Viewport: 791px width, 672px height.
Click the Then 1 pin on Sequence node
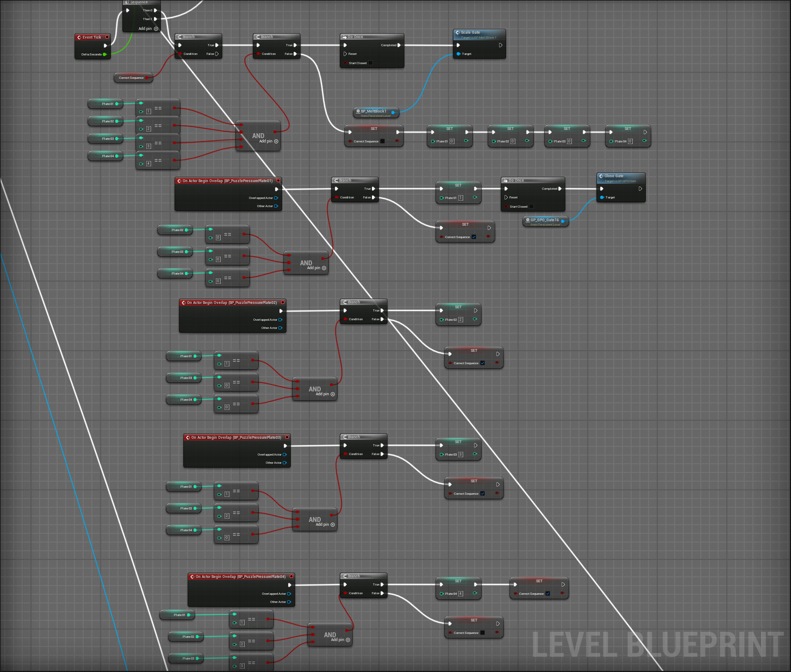point(155,19)
